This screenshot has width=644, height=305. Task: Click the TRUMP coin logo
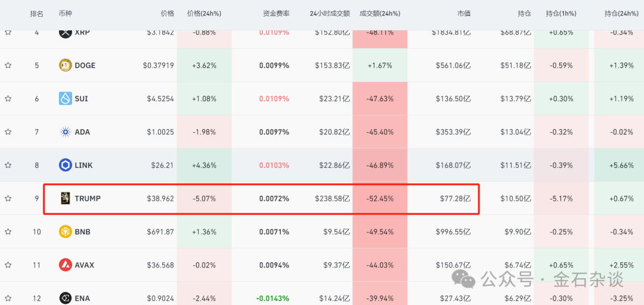pyautogui.click(x=66, y=198)
